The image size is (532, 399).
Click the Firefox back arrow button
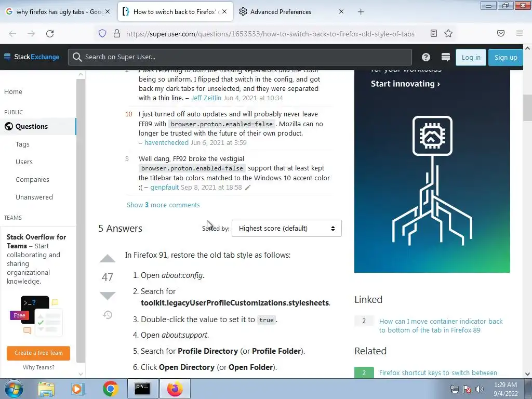pyautogui.click(x=12, y=34)
